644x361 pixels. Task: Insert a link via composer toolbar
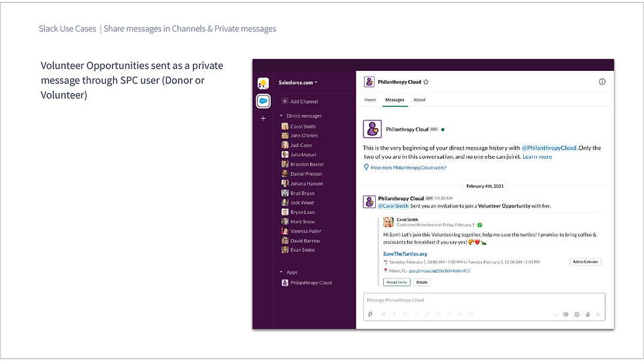(427, 314)
